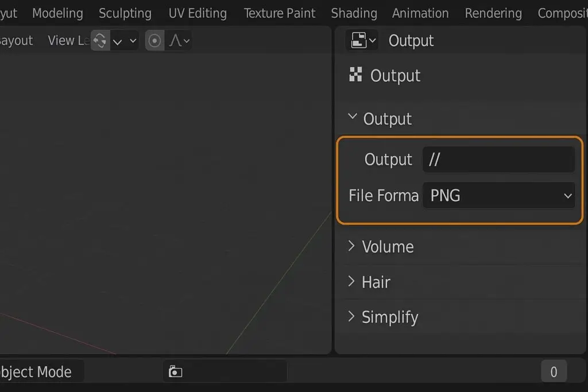Click the Output path field showing //
Viewport: 588px width, 392px height.
[498, 160]
